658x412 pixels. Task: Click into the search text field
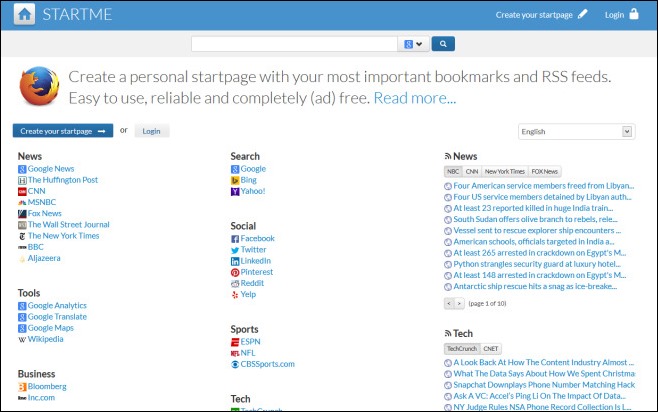point(295,44)
